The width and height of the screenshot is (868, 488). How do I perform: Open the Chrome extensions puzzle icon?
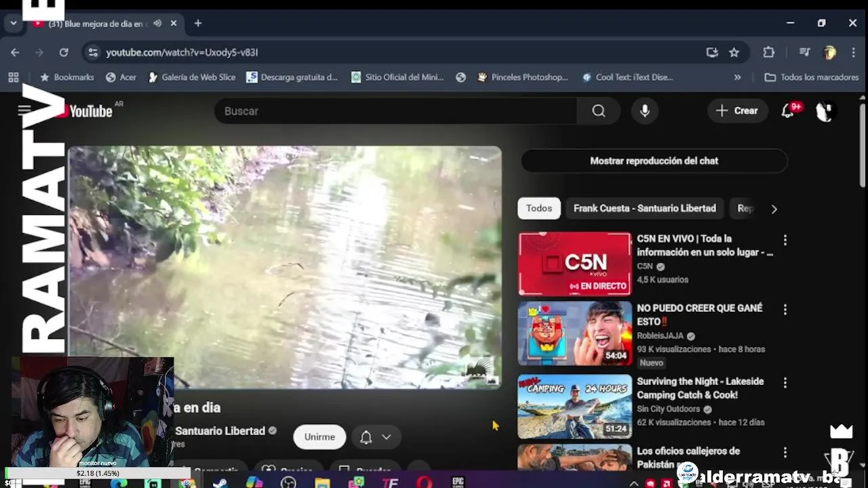[x=768, y=52]
